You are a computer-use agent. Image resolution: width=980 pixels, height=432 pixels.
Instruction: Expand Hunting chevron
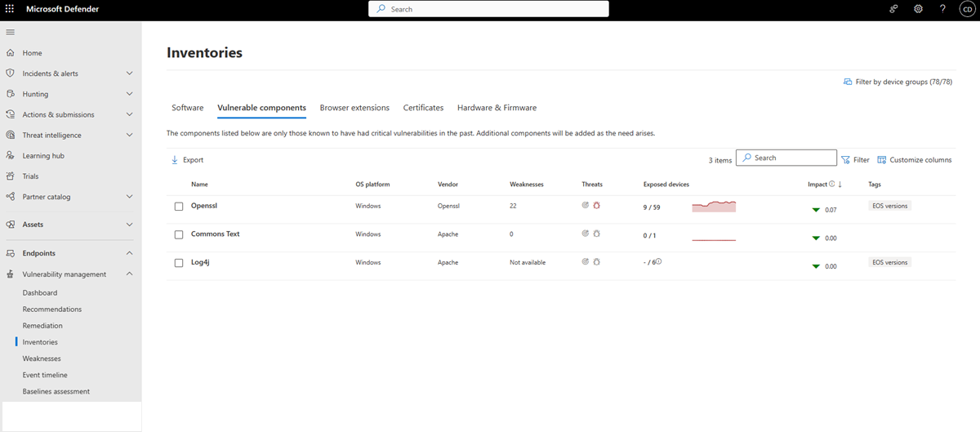pos(130,94)
